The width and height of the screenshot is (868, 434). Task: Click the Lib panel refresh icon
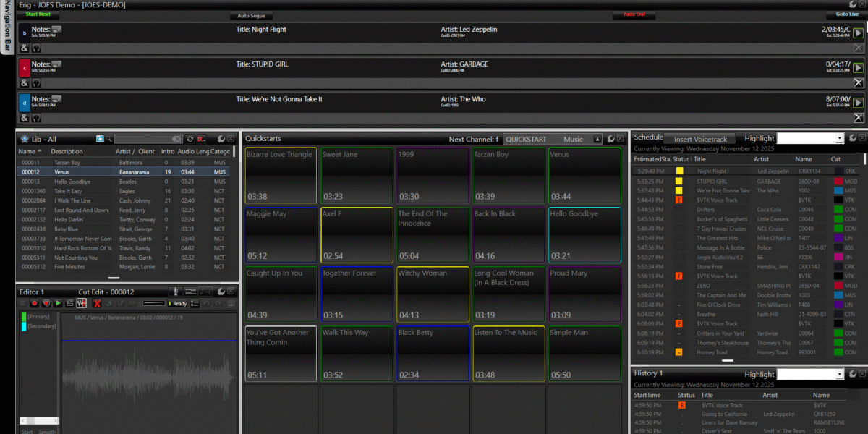[x=190, y=139]
